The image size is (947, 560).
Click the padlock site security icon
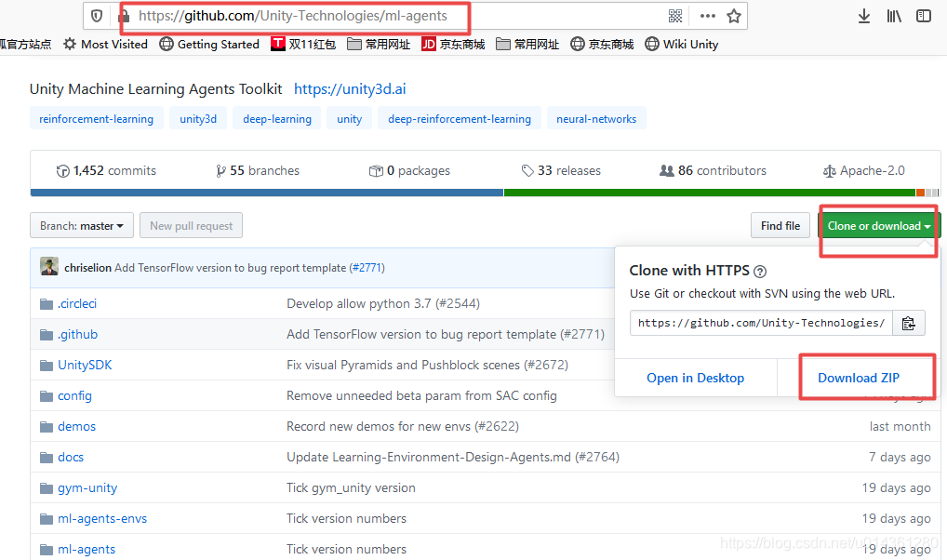[124, 16]
